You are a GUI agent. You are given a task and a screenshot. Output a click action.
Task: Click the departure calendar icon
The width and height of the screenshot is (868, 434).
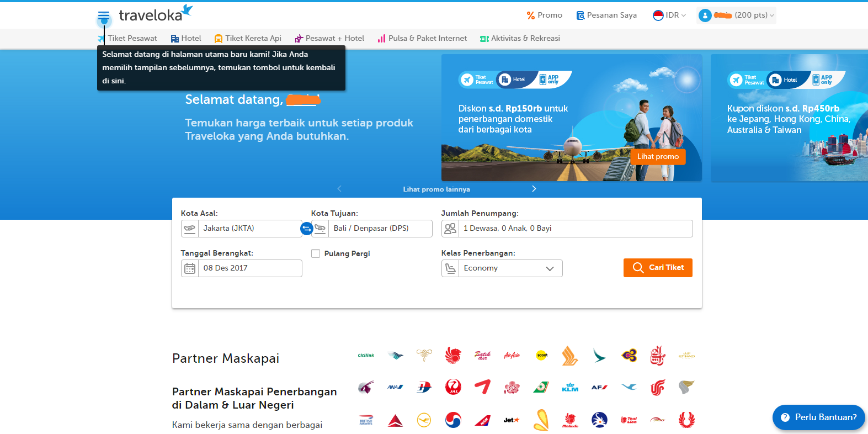coord(190,268)
